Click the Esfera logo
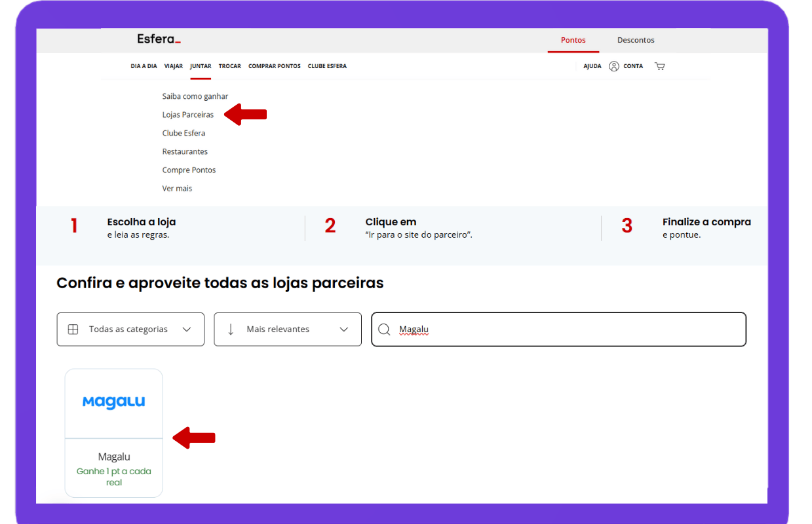 [159, 39]
